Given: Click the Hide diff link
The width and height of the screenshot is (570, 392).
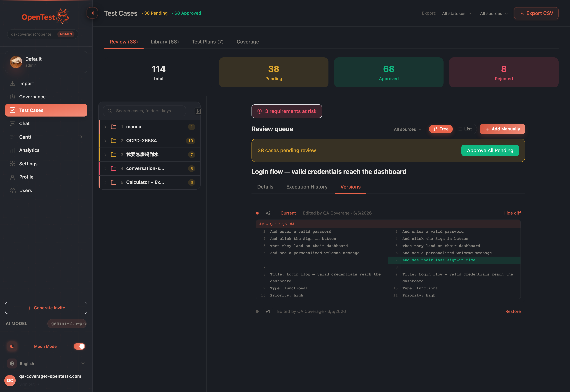Looking at the screenshot, I should pyautogui.click(x=512, y=213).
